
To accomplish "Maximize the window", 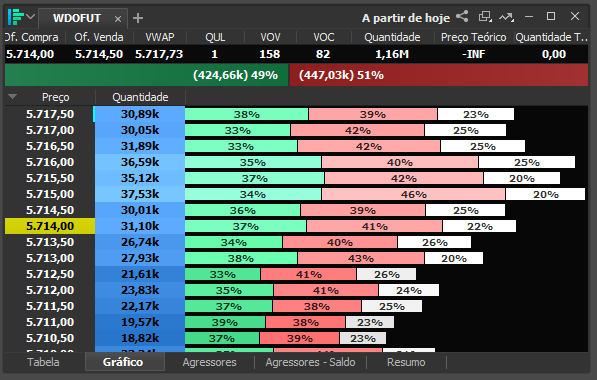I will point(551,16).
